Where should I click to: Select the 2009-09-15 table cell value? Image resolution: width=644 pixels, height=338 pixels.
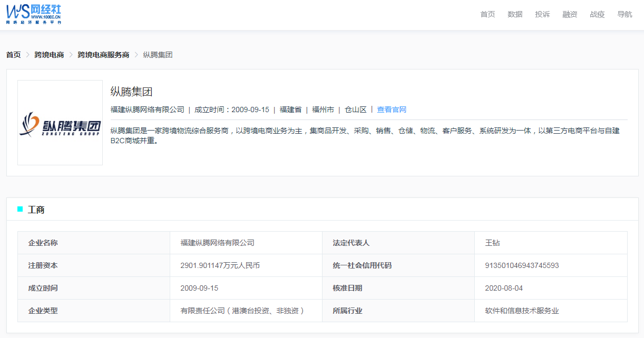pyautogui.click(x=246, y=288)
